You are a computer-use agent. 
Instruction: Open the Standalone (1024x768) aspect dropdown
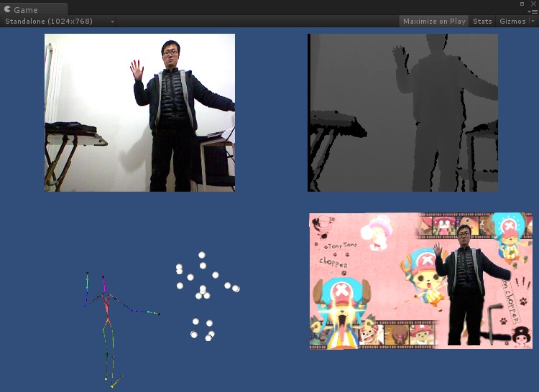tap(58, 22)
